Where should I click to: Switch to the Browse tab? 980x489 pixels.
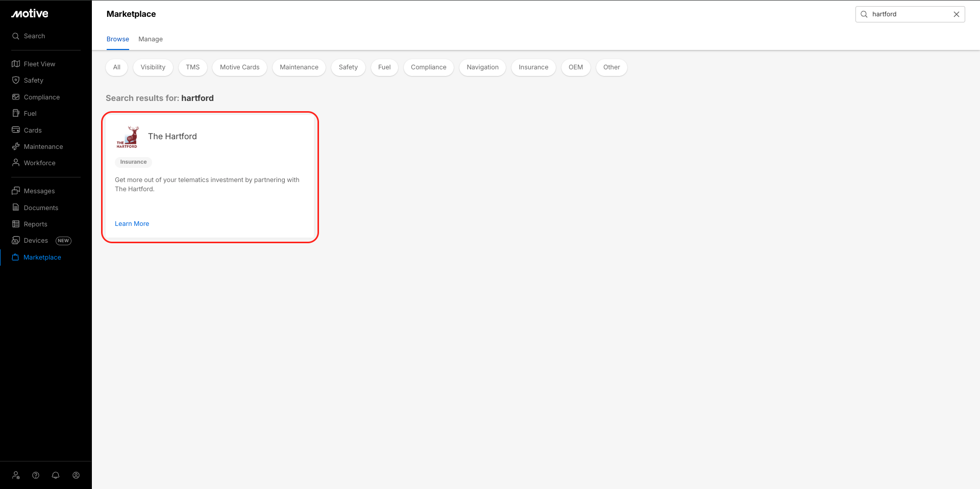point(118,39)
